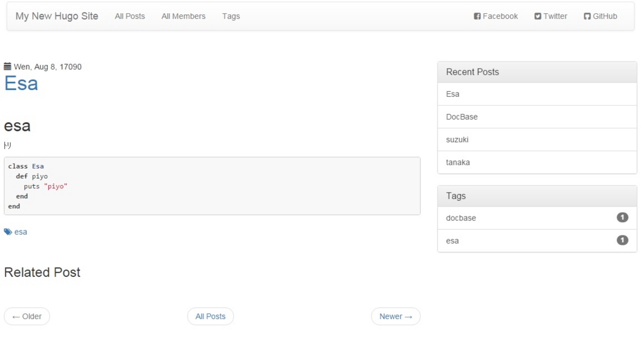Click the tag icon beside esa
The image size is (644, 338).
click(8, 232)
